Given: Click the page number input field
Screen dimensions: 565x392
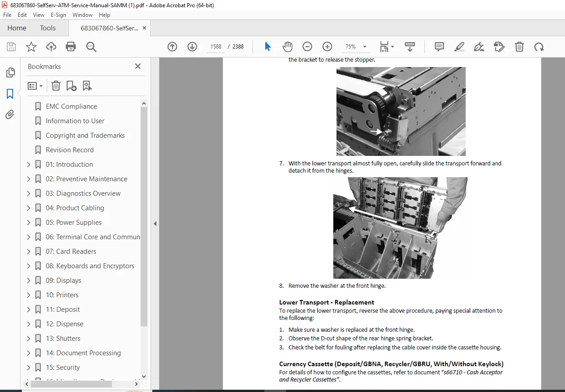Looking at the screenshot, I should [x=216, y=47].
